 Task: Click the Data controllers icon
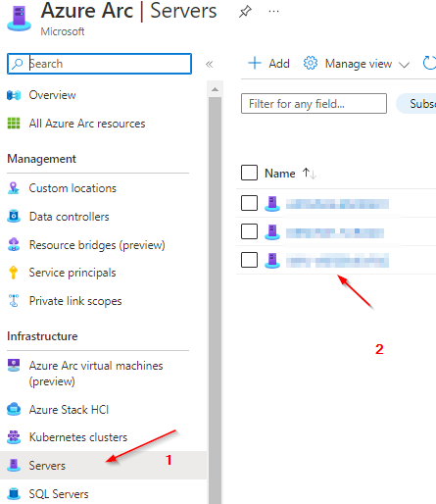pos(14,217)
